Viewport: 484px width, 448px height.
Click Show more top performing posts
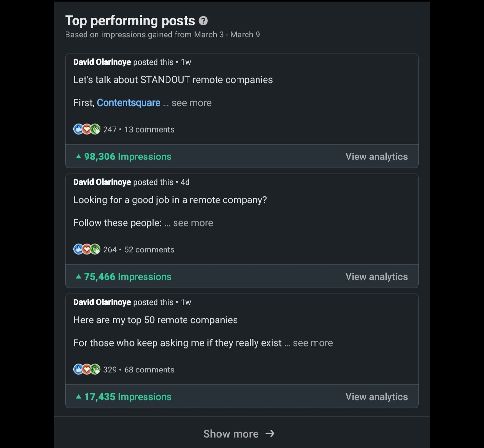(x=239, y=433)
